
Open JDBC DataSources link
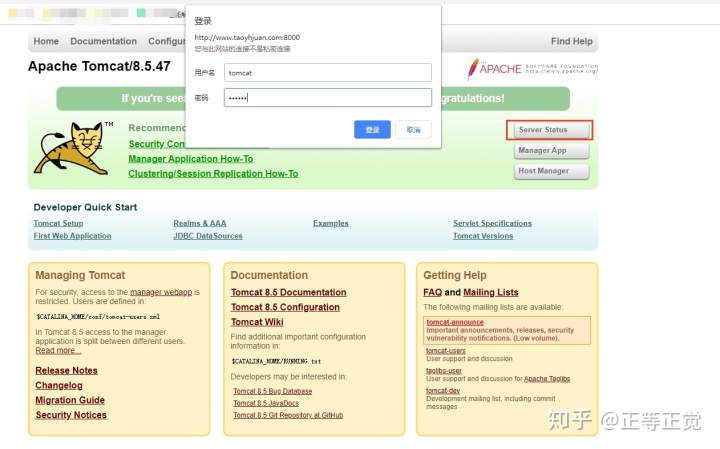208,236
